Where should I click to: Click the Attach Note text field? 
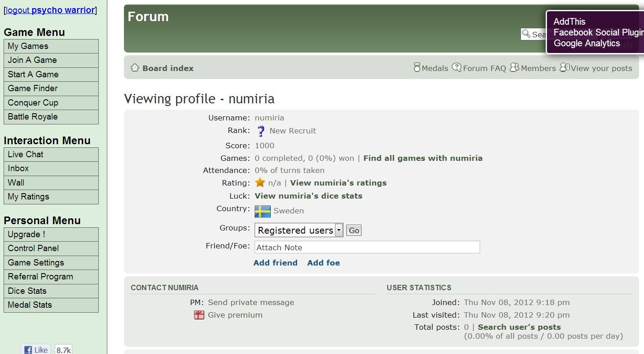tap(367, 248)
